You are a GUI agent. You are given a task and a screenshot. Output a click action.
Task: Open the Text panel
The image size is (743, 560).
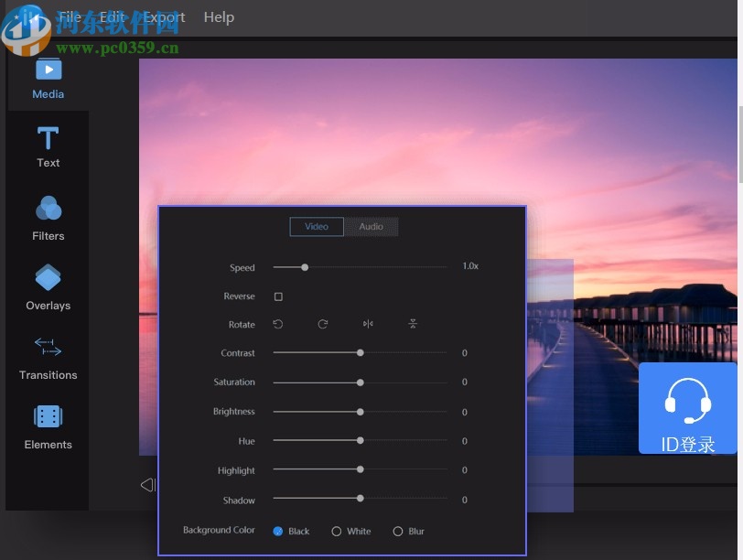[x=48, y=149]
